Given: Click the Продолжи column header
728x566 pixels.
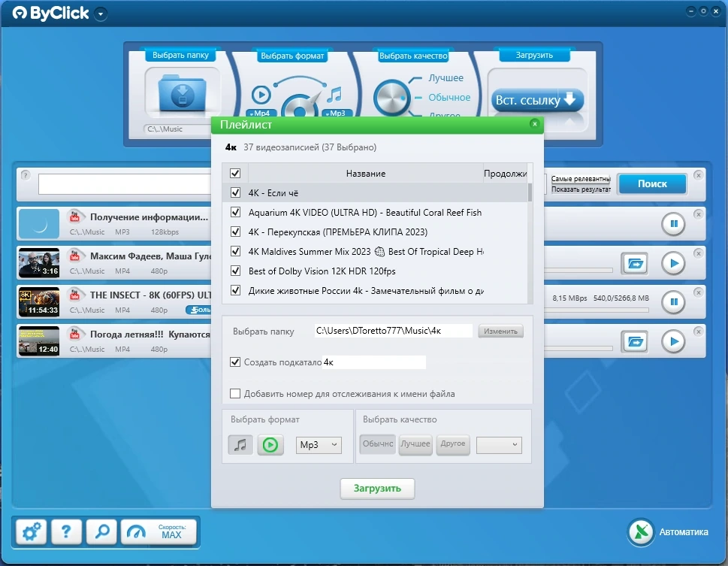Looking at the screenshot, I should 505,174.
